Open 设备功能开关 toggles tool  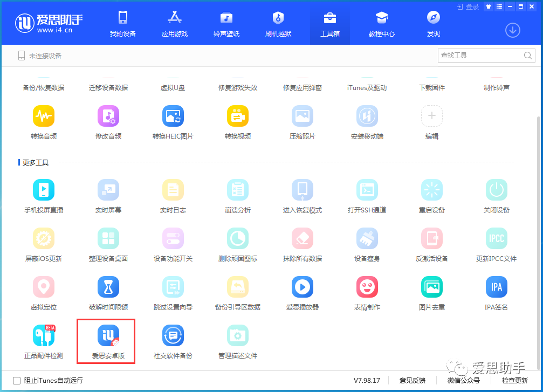[x=173, y=238]
